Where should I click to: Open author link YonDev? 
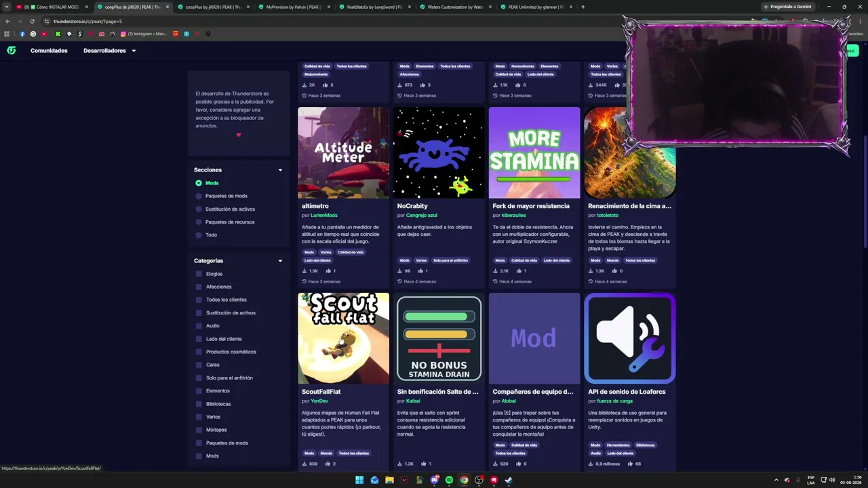coord(319,401)
